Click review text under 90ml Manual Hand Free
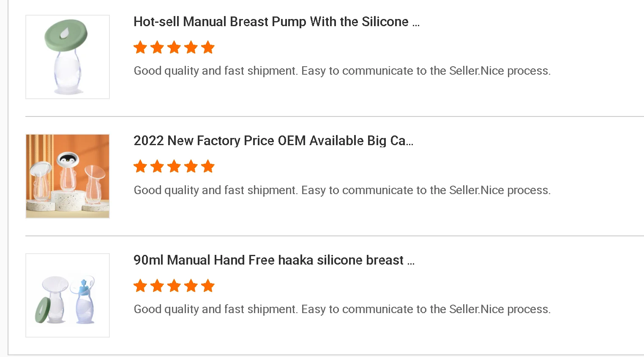 click(342, 309)
